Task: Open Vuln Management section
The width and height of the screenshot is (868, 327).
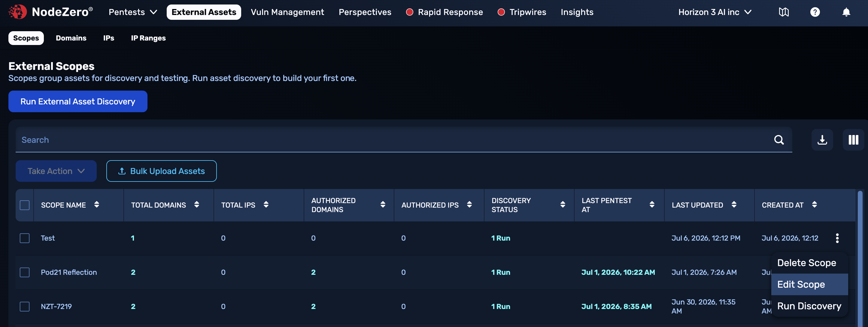Action: pos(287,12)
